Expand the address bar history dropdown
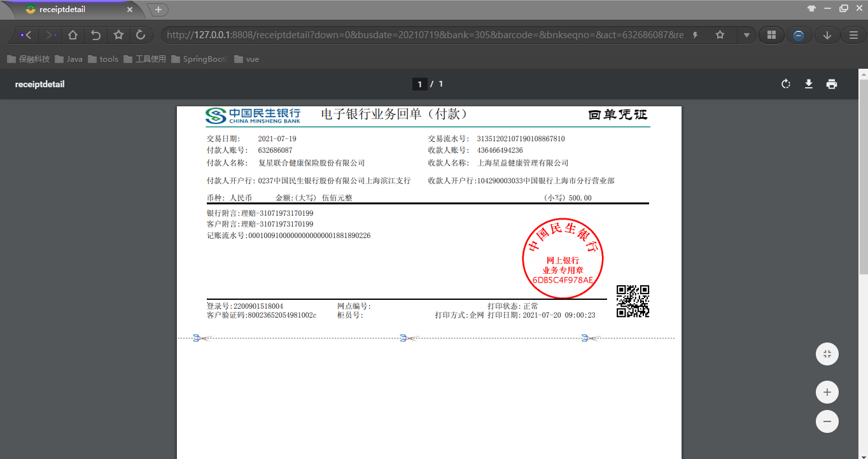 (x=746, y=35)
